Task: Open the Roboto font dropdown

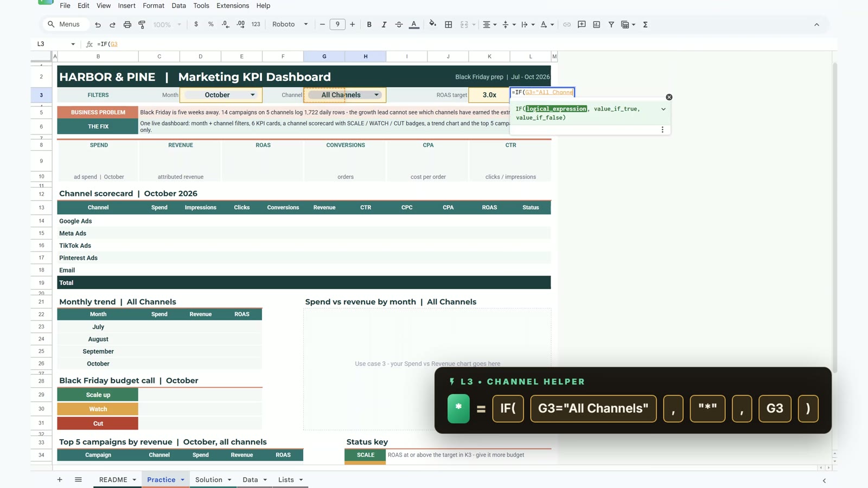Action: [290, 24]
